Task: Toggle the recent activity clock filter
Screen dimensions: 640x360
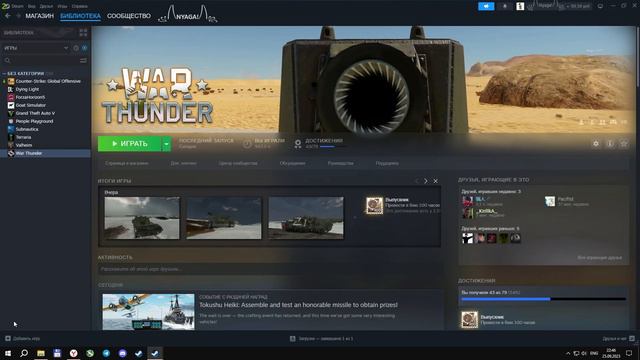Action: point(76,48)
